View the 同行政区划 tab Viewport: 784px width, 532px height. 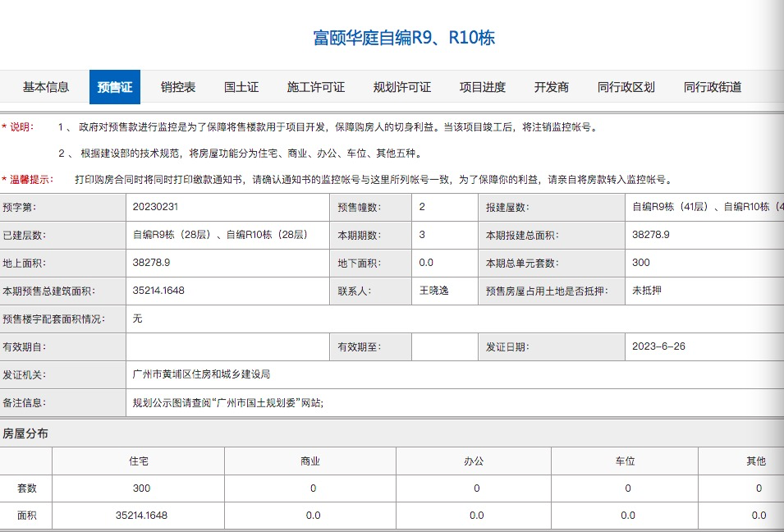point(627,87)
